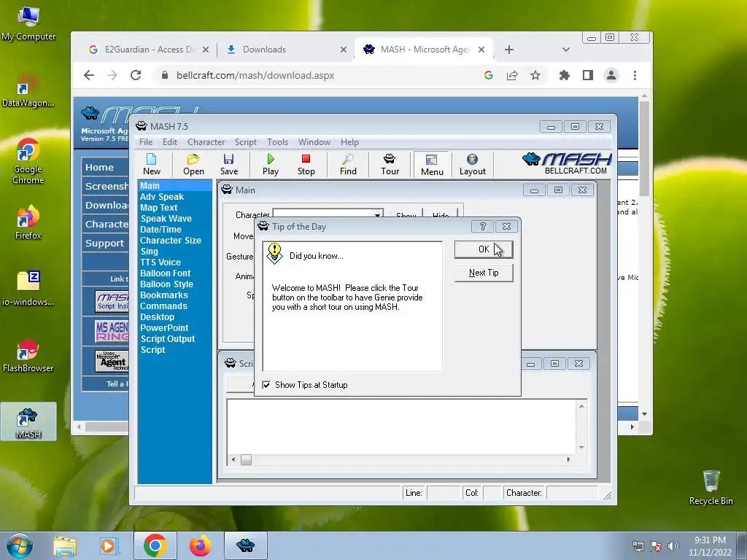Viewport: 747px width, 560px height.
Task: Click the MASH taskbar button
Action: (x=245, y=545)
